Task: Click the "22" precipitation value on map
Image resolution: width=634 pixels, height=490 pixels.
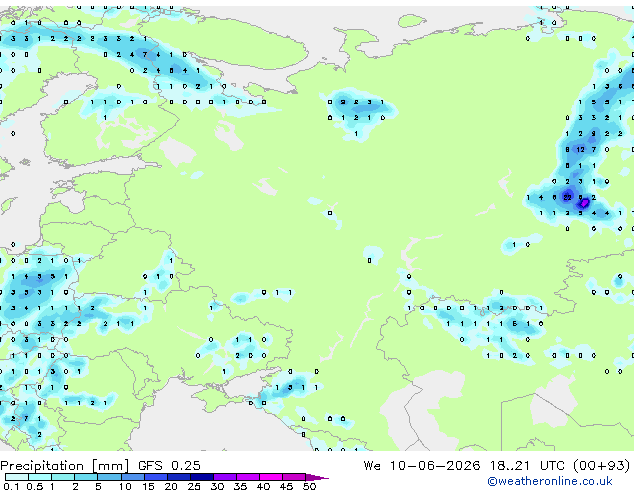Action: click(567, 197)
